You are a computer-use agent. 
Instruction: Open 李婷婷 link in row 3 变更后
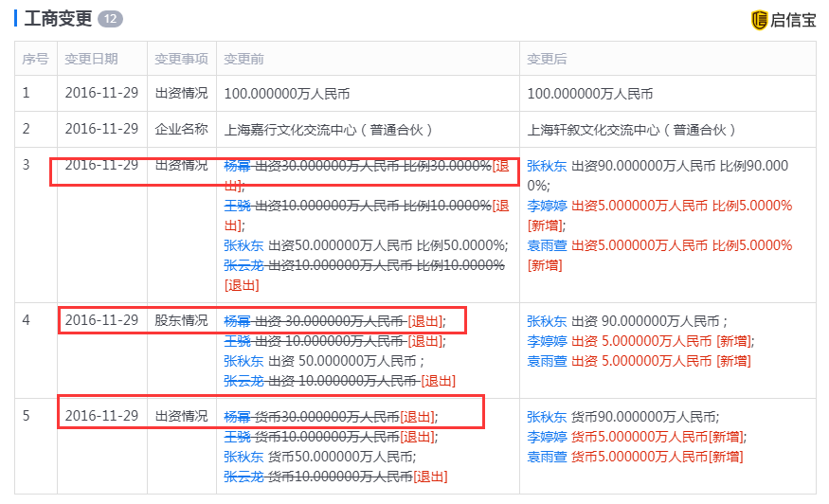[547, 206]
